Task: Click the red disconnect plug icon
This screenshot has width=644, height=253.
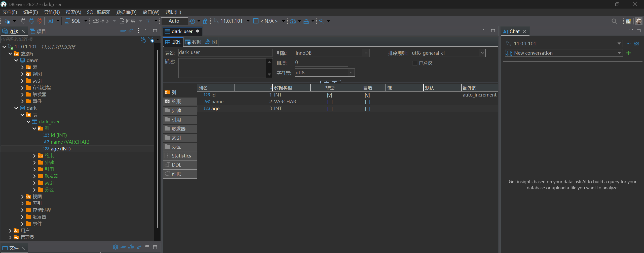Action: [x=39, y=21]
